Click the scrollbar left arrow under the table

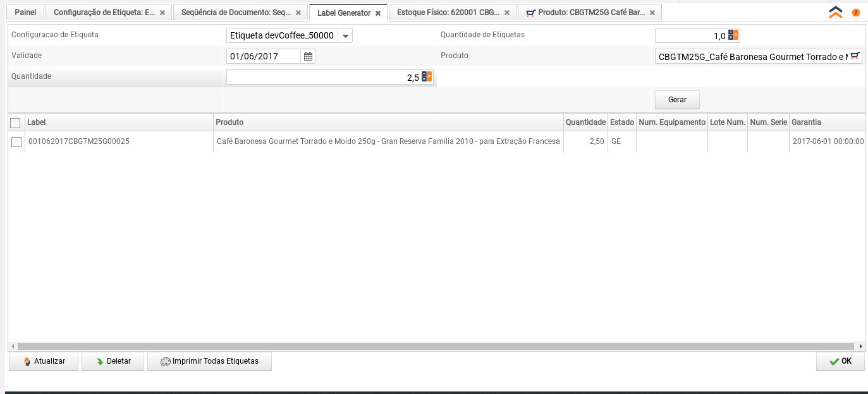click(x=13, y=346)
